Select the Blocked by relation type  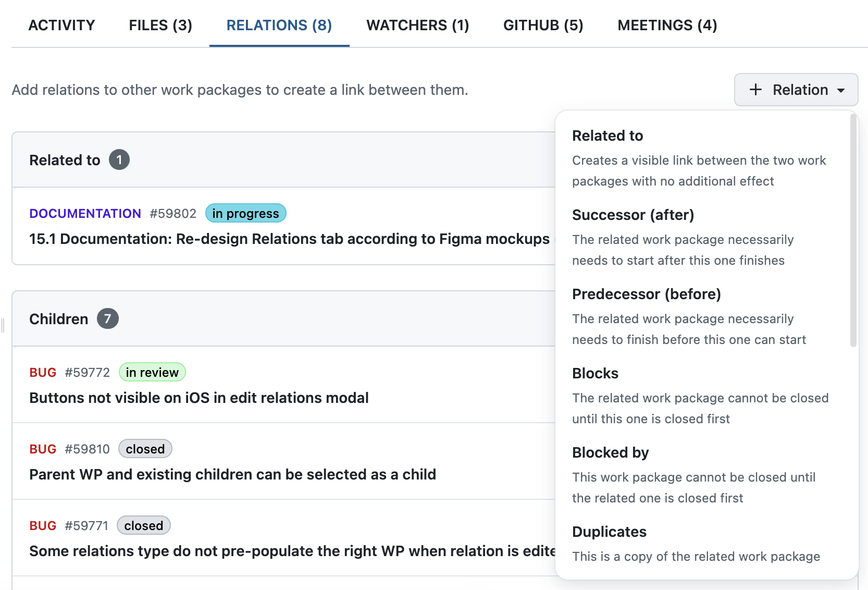[611, 452]
